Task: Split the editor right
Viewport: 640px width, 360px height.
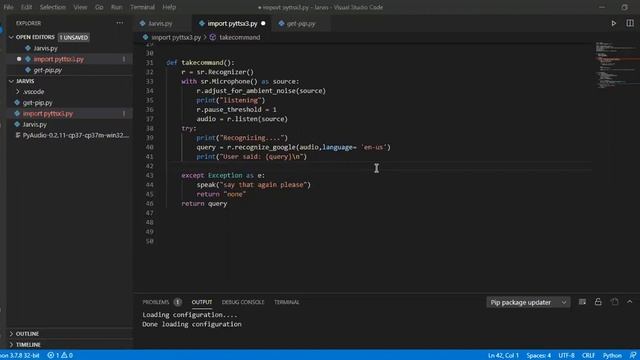Action: 630,24
